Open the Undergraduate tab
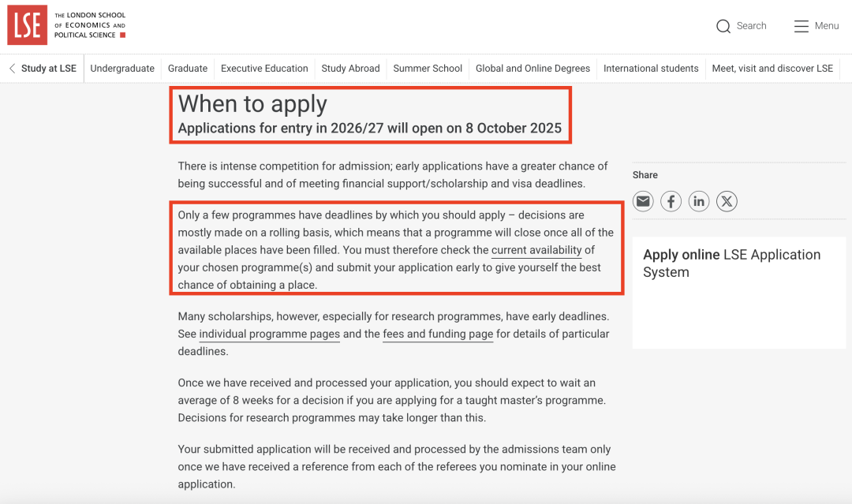 pyautogui.click(x=122, y=69)
